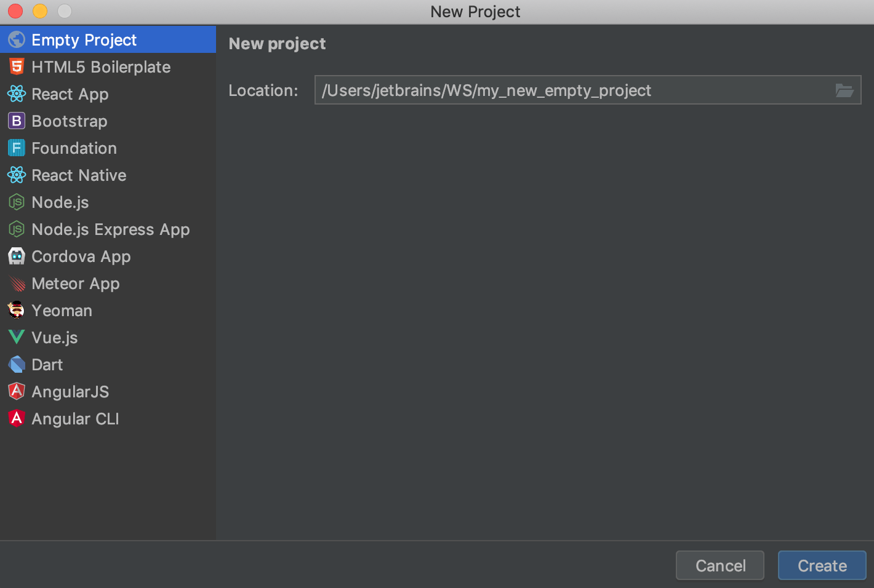Select HTML5 Boilerplate project type
This screenshot has width=874, height=588.
click(x=108, y=67)
